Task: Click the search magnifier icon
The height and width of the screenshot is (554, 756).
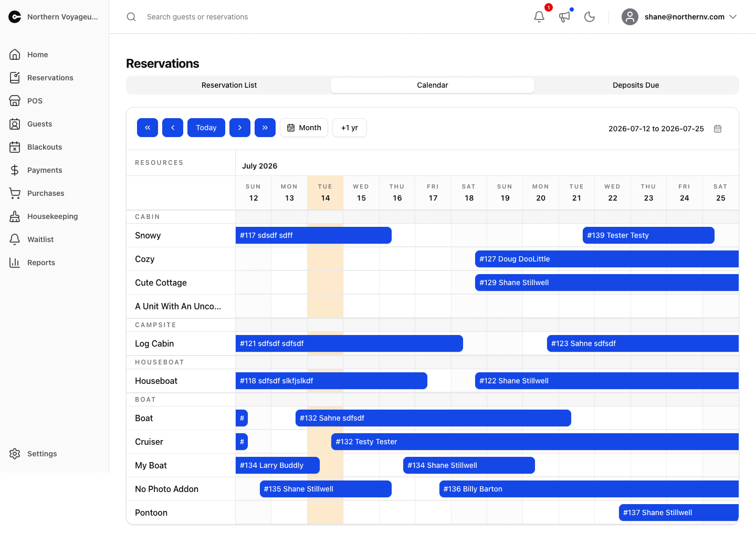Action: 131,17
